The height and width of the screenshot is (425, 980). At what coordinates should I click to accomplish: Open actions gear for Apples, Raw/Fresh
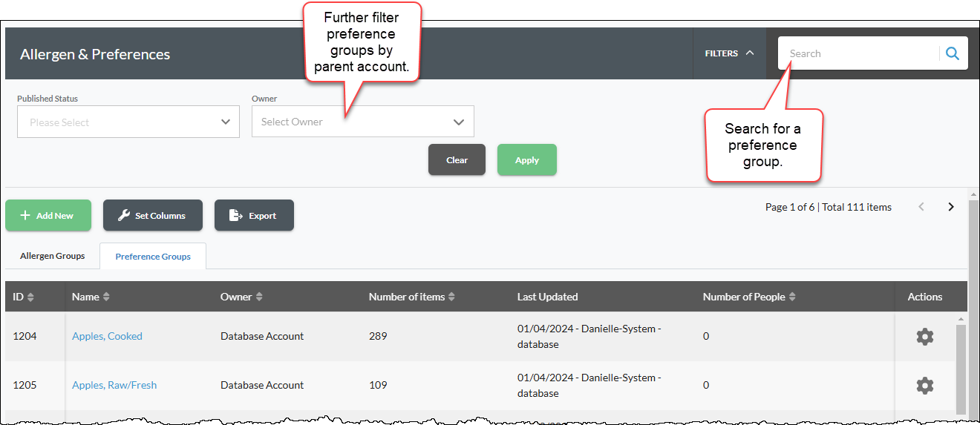(x=924, y=386)
